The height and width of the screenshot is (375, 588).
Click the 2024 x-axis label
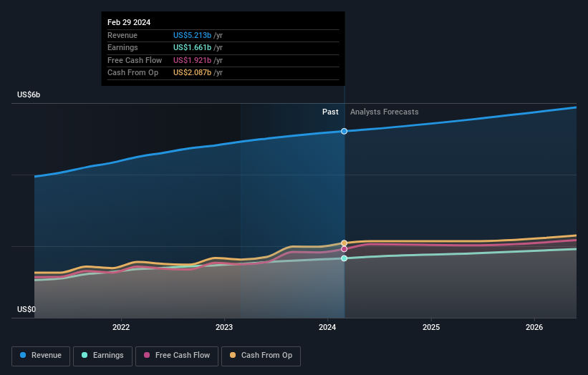(x=327, y=327)
